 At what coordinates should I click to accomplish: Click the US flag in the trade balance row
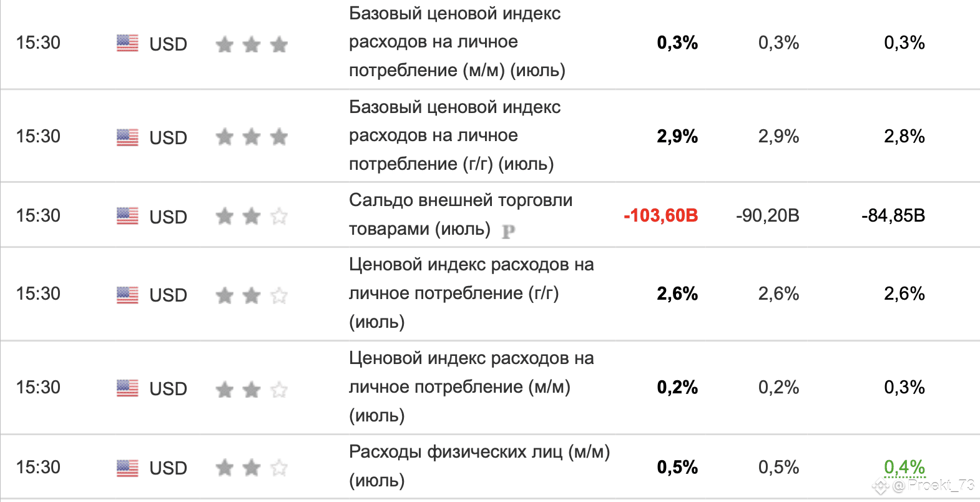127,216
